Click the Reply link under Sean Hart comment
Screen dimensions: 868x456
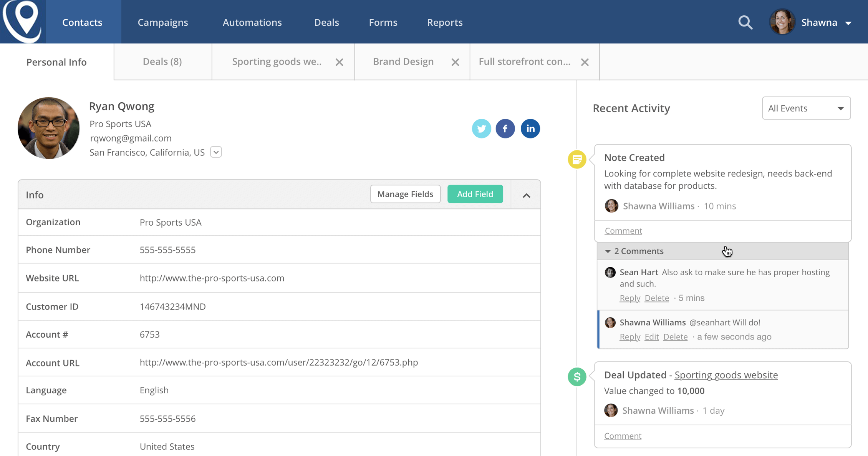(630, 297)
